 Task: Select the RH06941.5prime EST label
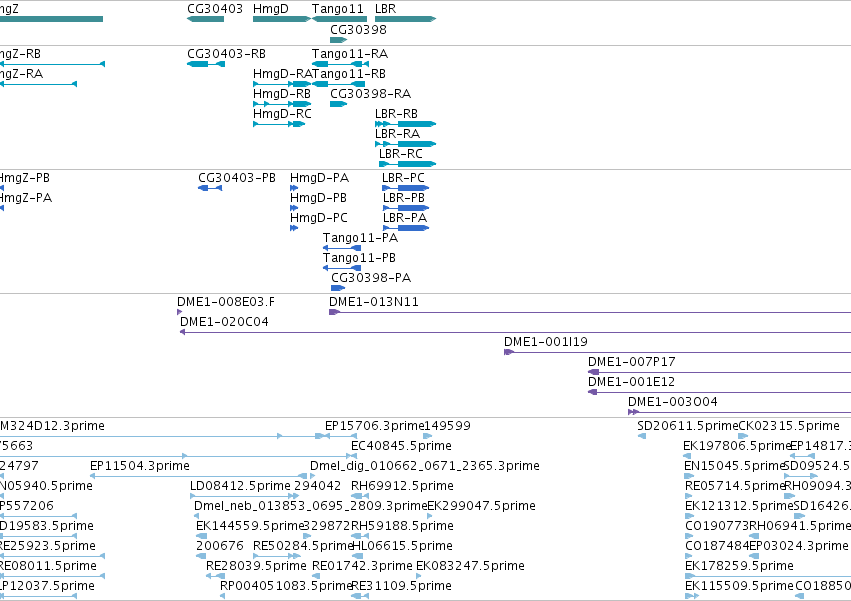(800, 526)
